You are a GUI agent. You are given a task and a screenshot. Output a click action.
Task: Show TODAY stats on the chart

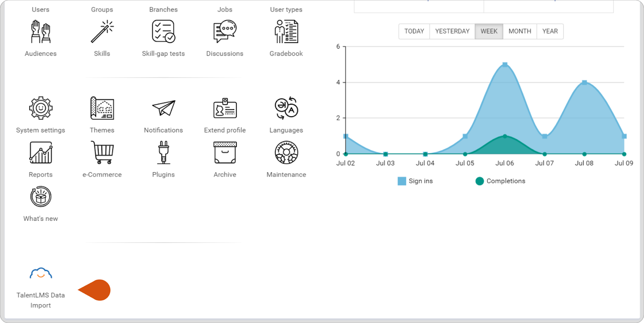(x=414, y=31)
